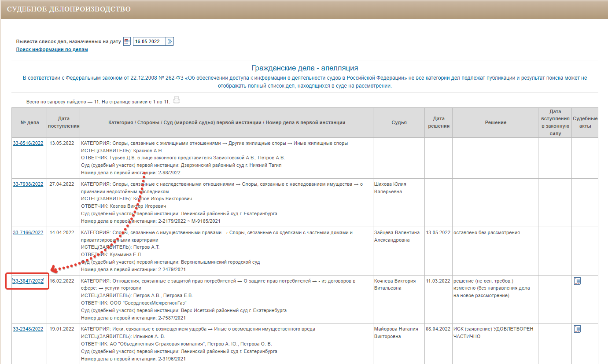This screenshot has height=364, width=608.
Task: Click the '№ дела' column header
Action: (x=29, y=122)
